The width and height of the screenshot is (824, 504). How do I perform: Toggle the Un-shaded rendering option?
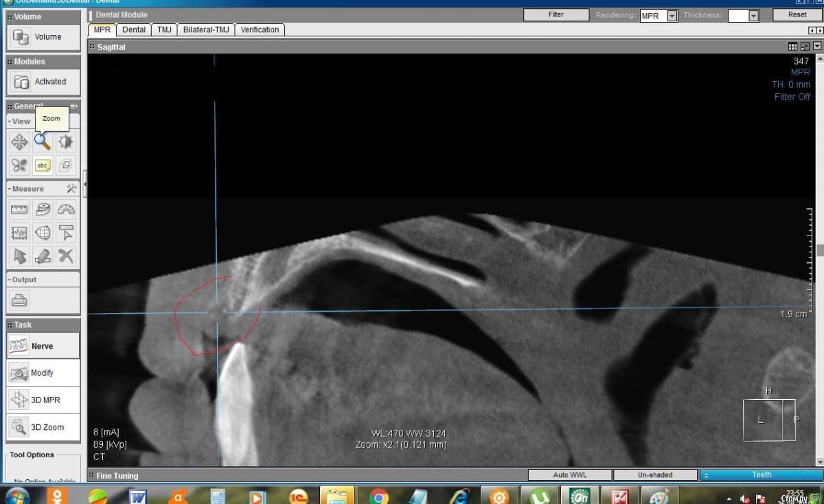click(654, 475)
